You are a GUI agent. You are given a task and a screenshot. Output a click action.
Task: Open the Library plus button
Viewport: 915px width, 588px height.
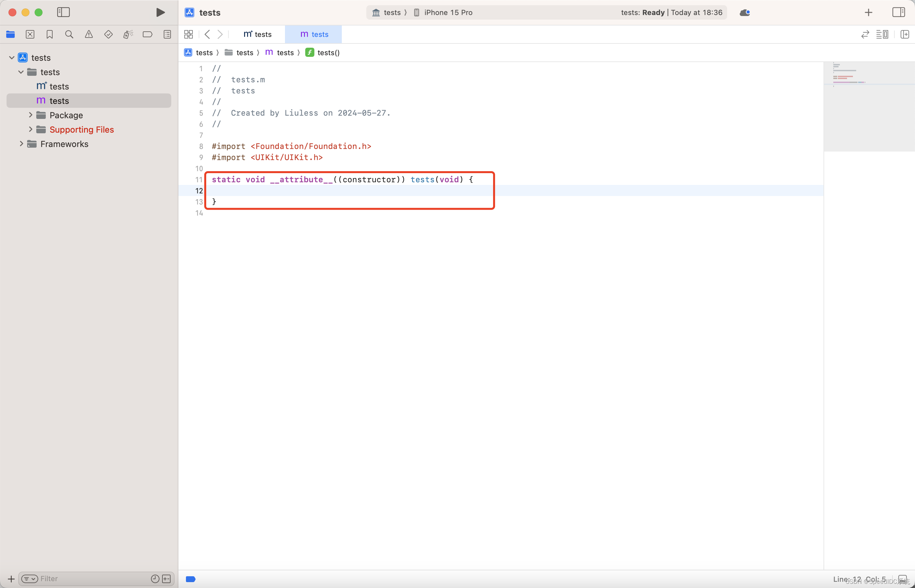tap(868, 13)
